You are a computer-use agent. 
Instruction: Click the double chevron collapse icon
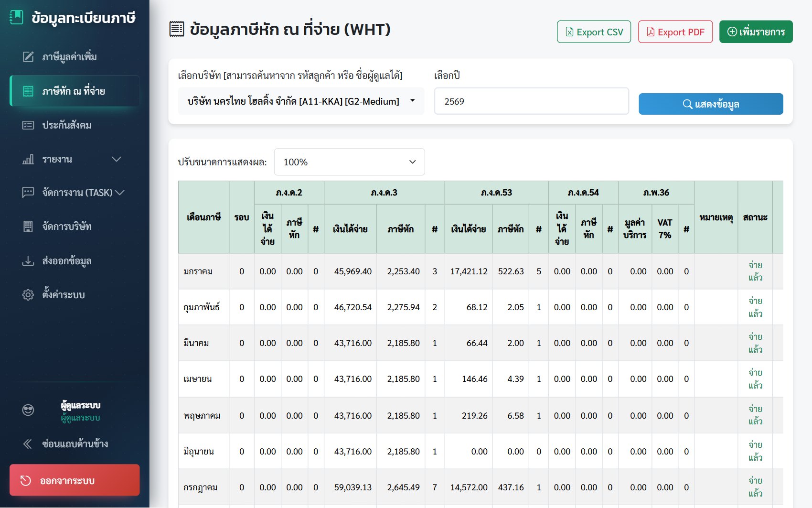(28, 444)
